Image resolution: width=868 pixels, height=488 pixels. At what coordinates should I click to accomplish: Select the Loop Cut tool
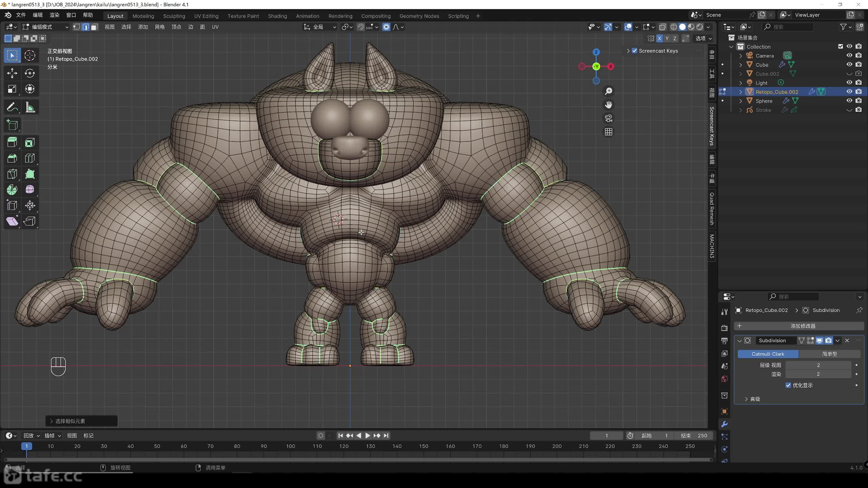(30, 158)
